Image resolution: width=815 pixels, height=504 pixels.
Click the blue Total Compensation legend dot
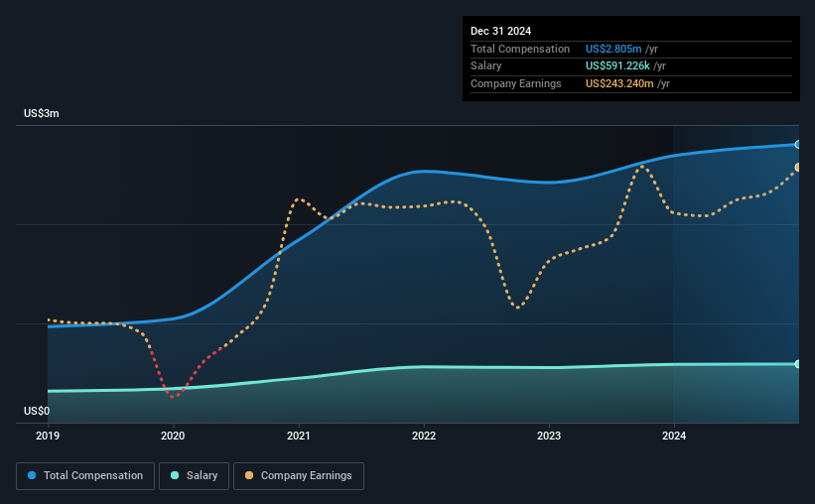tap(32, 475)
